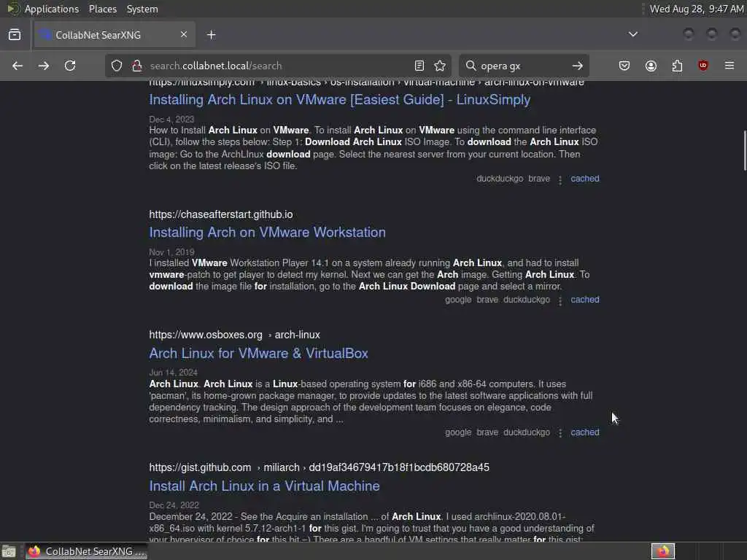Open cached link for osboxes result
747x560 pixels.
pyautogui.click(x=585, y=432)
